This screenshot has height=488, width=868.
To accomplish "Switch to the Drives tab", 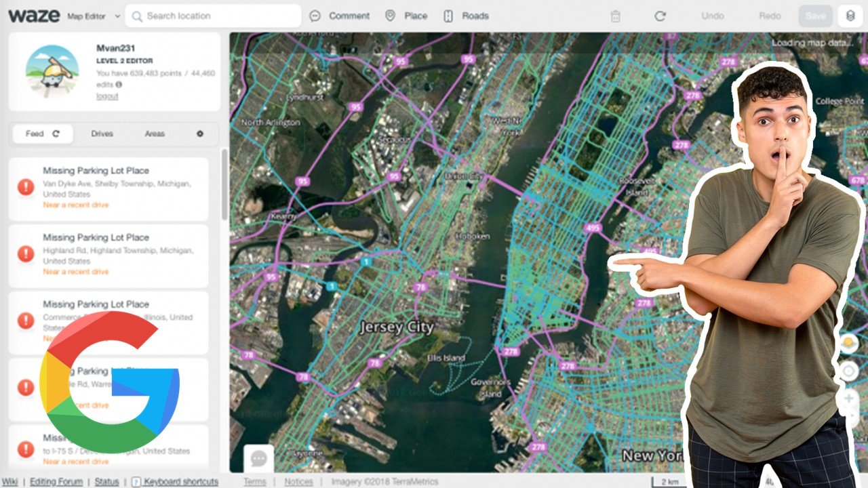I will 102,134.
